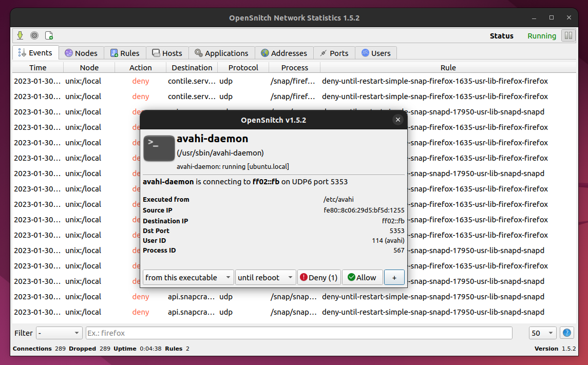Click the Rules tab's blue document icon
Image resolution: width=588 pixels, height=365 pixels.
pyautogui.click(x=114, y=53)
